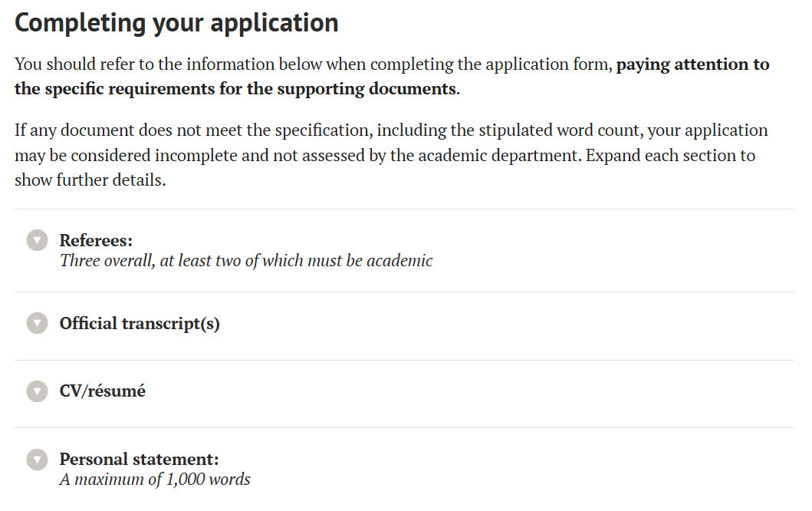Screen dimensions: 812x511
Task: Click the round arrow icon beside Personal statement
Action: click(x=37, y=460)
